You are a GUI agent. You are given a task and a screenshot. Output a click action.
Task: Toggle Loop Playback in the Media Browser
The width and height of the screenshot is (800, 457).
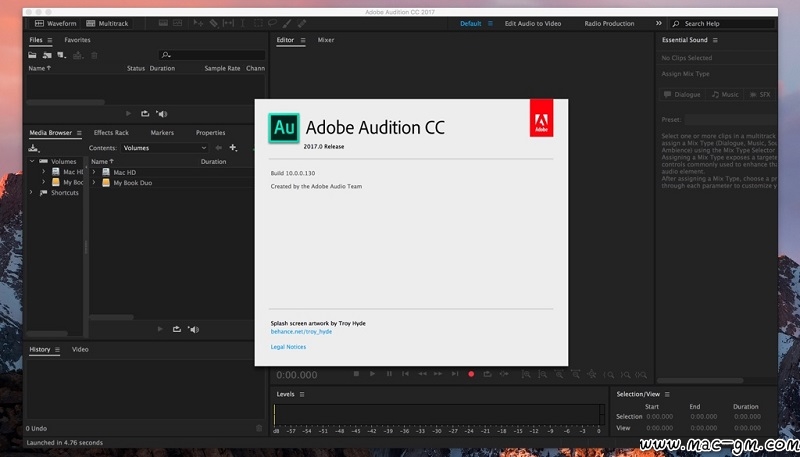point(177,329)
